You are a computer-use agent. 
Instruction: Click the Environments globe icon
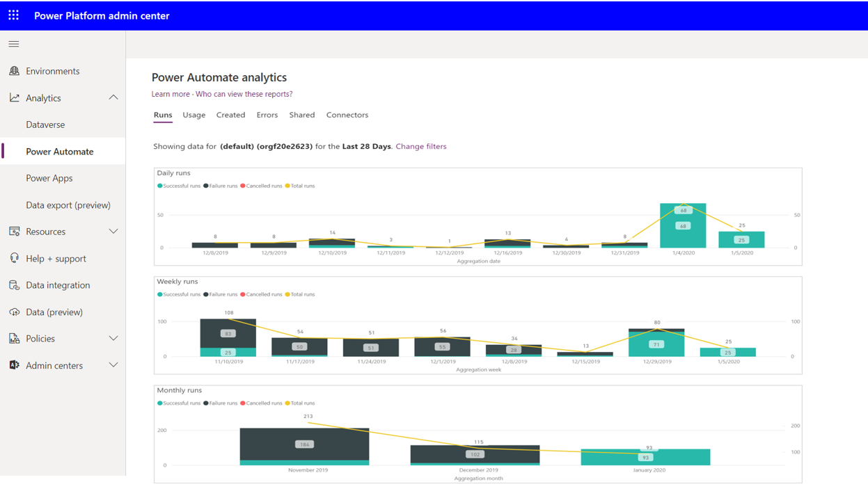point(14,71)
